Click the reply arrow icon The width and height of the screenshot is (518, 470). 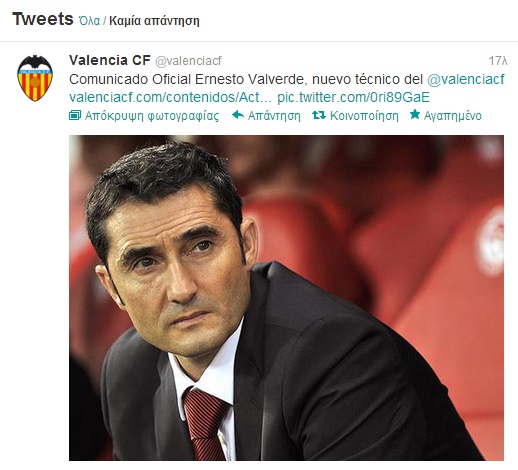(x=238, y=115)
